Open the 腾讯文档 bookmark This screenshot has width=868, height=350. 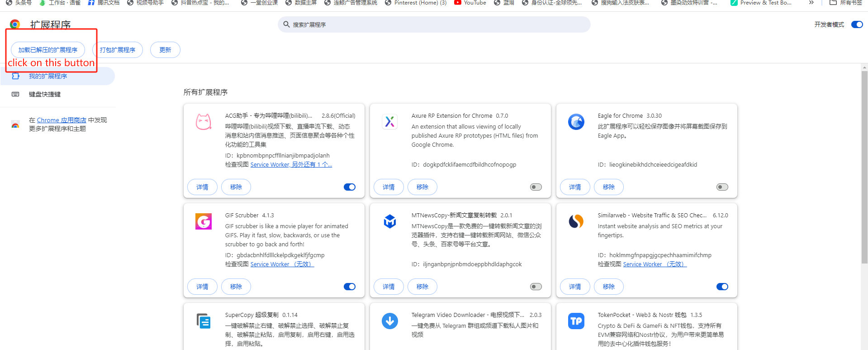click(104, 3)
